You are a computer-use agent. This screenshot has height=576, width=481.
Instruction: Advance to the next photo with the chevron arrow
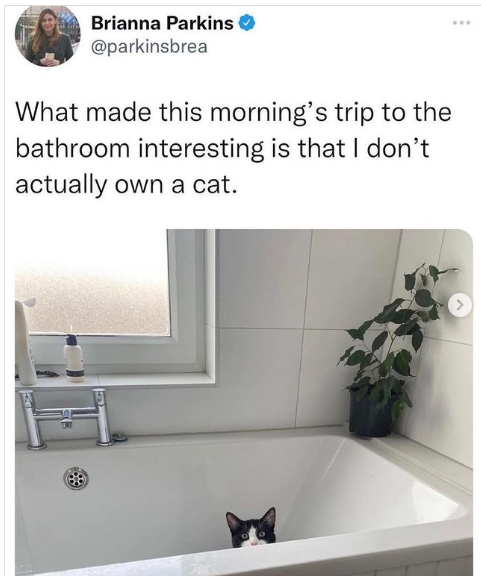(x=460, y=305)
